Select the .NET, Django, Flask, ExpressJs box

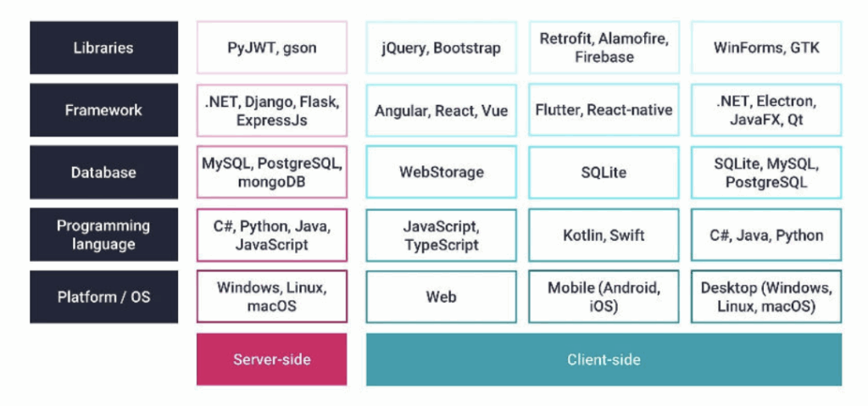(271, 110)
